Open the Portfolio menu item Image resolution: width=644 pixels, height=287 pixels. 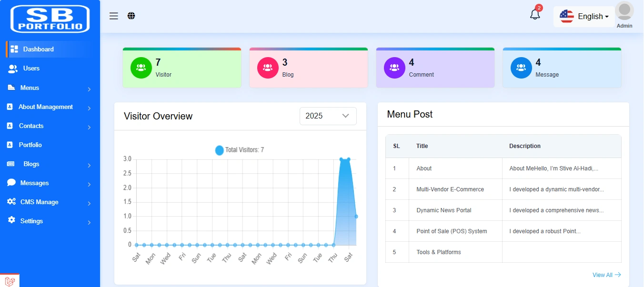[x=30, y=145]
